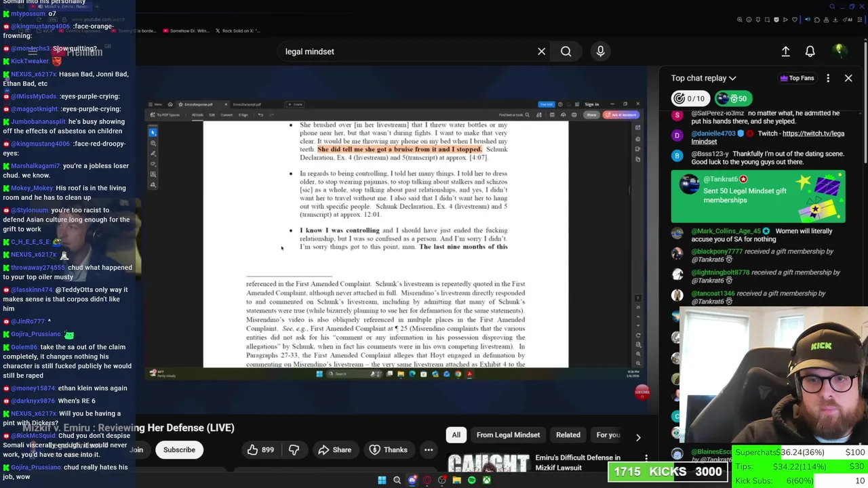Like the video with 899 likes
Viewport: 868px width, 488px height.
pos(260,450)
